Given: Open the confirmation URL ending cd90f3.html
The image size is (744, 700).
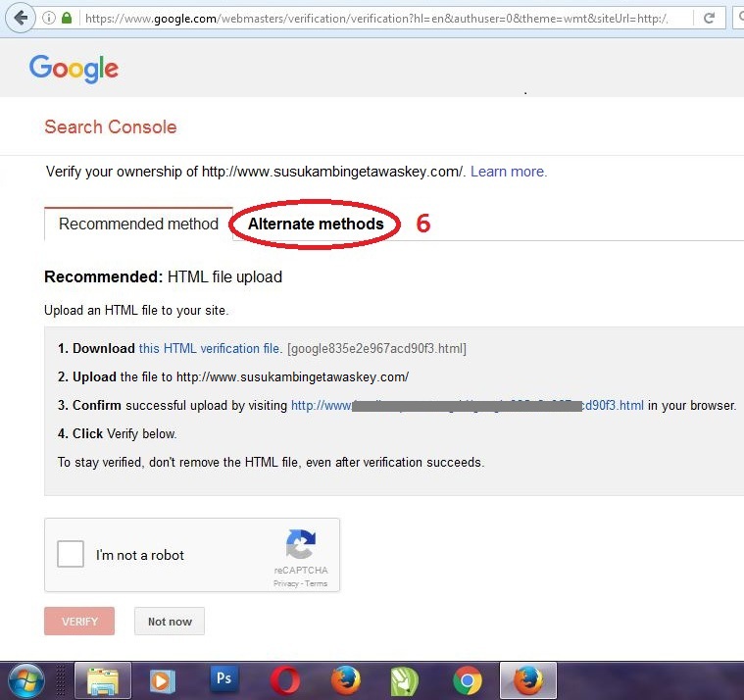Looking at the screenshot, I should [x=468, y=405].
